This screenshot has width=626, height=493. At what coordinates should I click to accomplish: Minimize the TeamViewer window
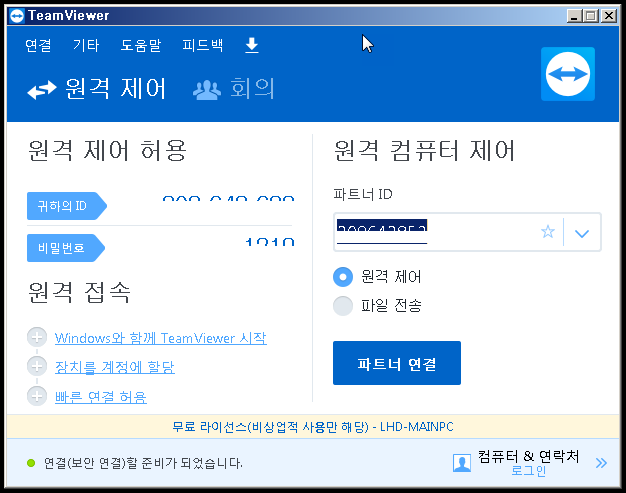coord(574,16)
